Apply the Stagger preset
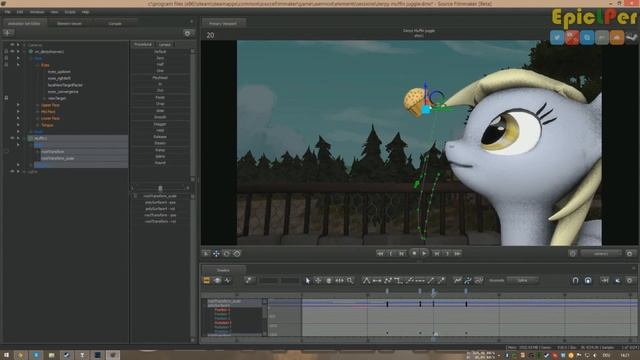 [160, 124]
